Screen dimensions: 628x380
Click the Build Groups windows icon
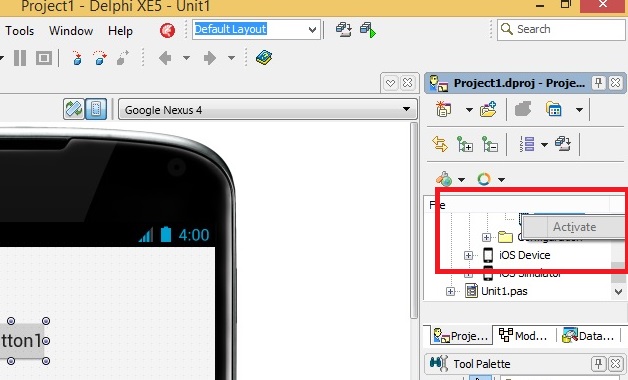pos(563,144)
